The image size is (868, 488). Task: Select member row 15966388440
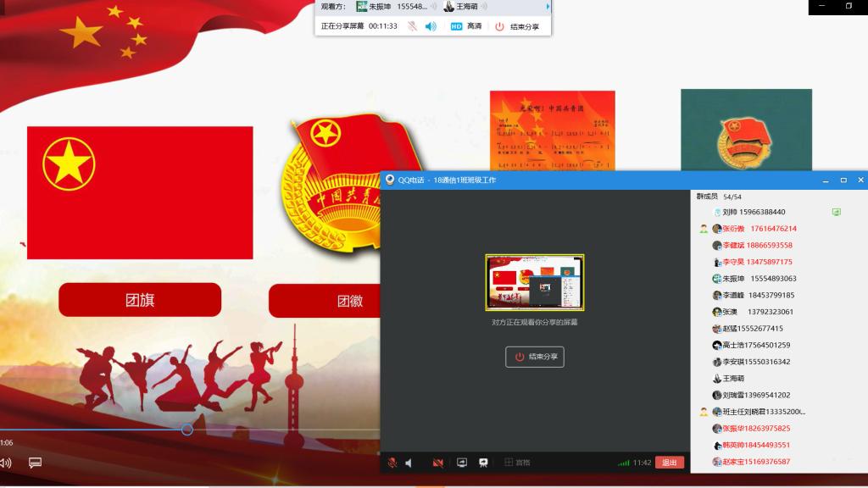[779, 212]
